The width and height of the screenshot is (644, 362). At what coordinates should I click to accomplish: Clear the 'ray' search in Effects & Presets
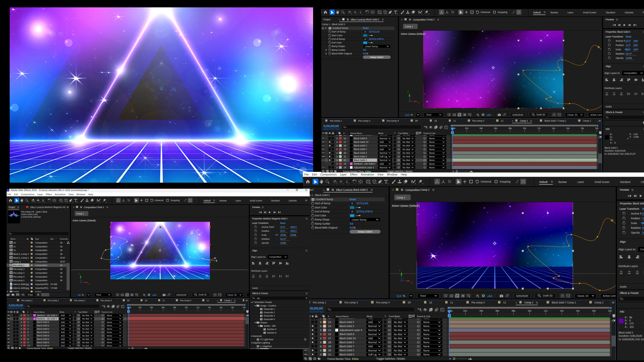pos(306,298)
